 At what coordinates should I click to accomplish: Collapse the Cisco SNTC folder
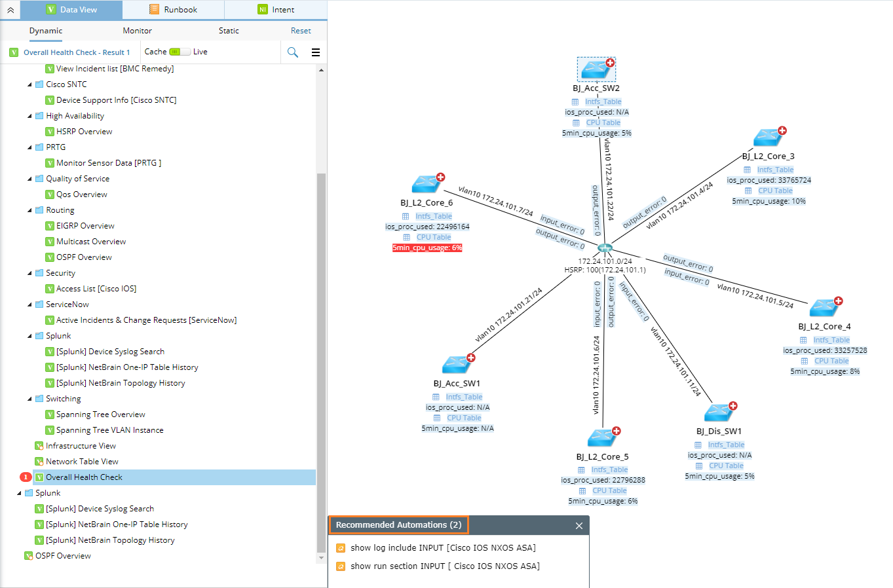[x=29, y=84]
